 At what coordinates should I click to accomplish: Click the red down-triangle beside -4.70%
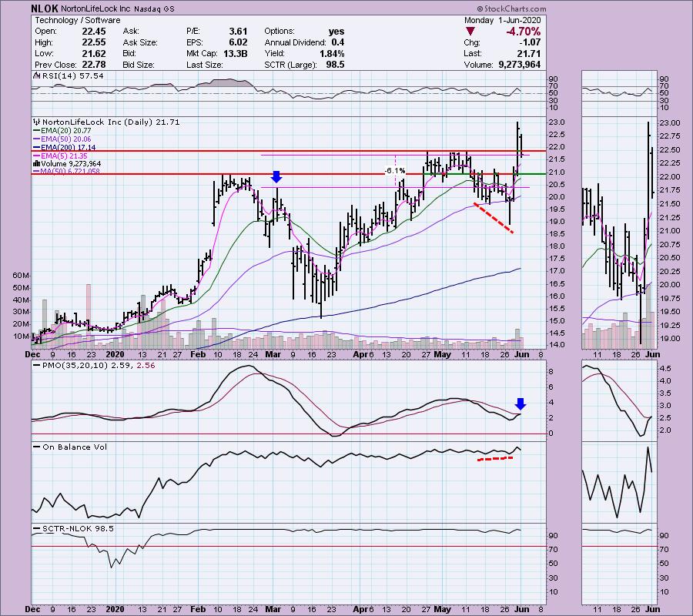470,32
